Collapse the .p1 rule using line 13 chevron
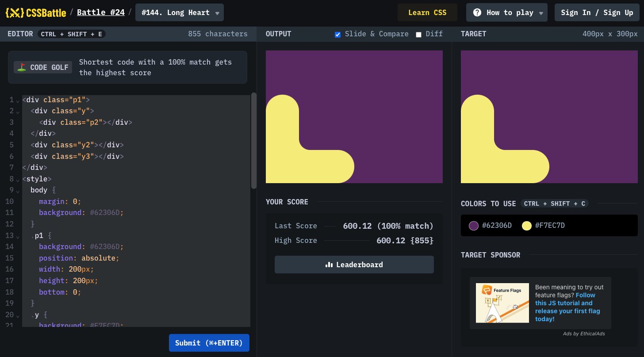This screenshot has height=357, width=644. point(17,237)
